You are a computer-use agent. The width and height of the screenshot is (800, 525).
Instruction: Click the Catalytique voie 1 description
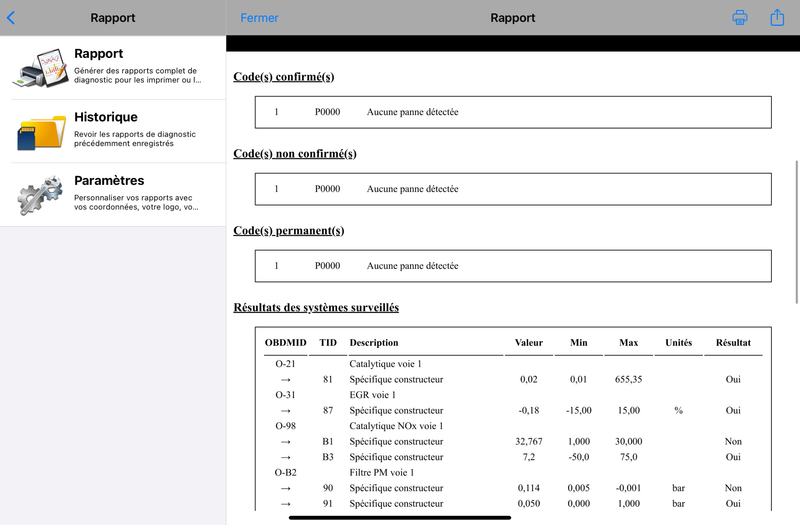(385, 364)
